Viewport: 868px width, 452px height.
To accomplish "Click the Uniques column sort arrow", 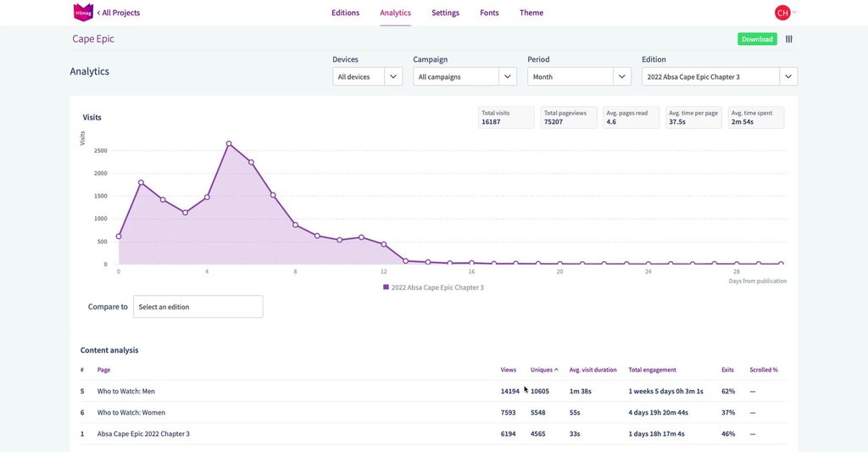I will pos(556,370).
